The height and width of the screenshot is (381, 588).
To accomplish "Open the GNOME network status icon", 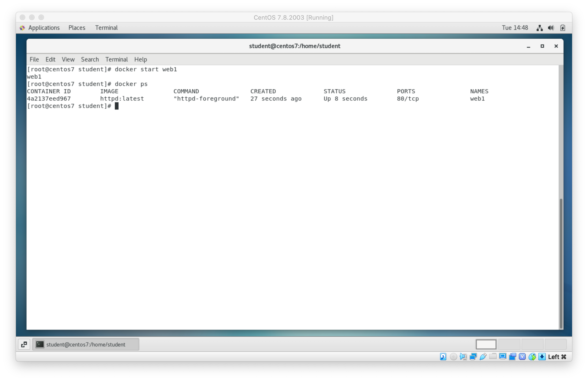I will [x=540, y=28].
